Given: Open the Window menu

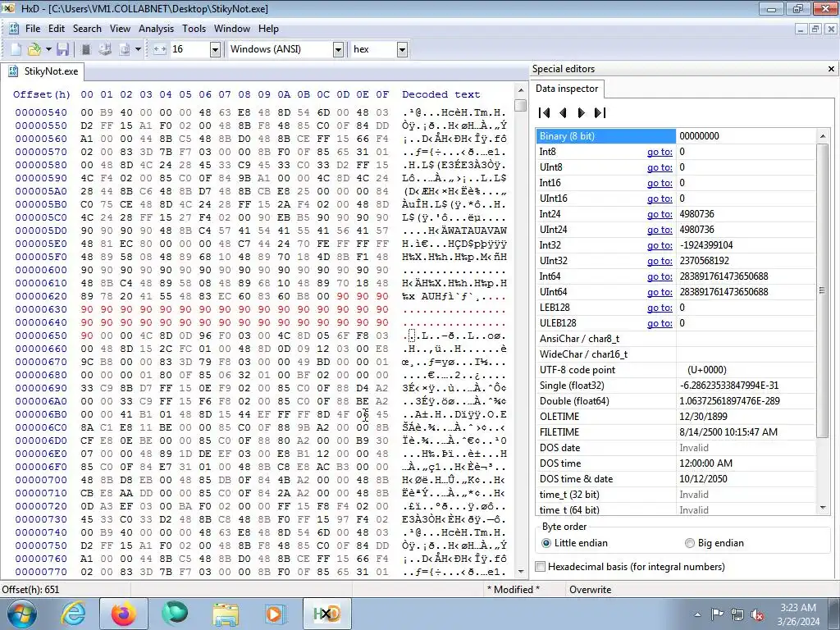Looking at the screenshot, I should point(232,29).
